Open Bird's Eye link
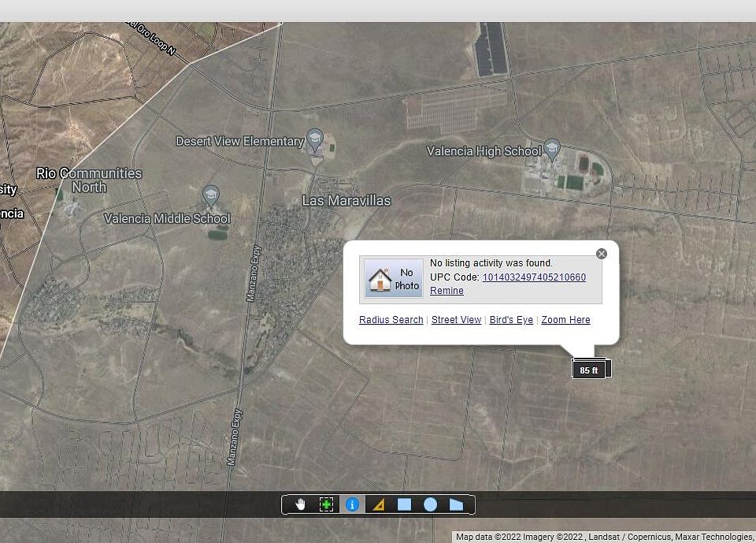 tap(511, 319)
